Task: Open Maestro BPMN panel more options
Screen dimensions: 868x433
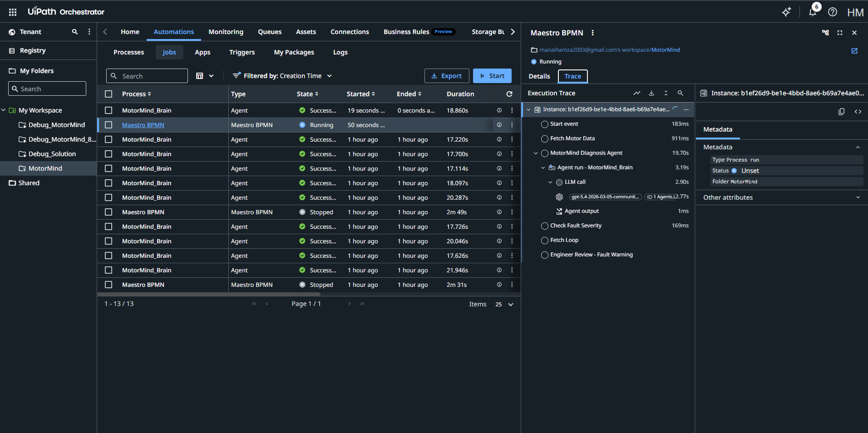Action: pos(592,33)
